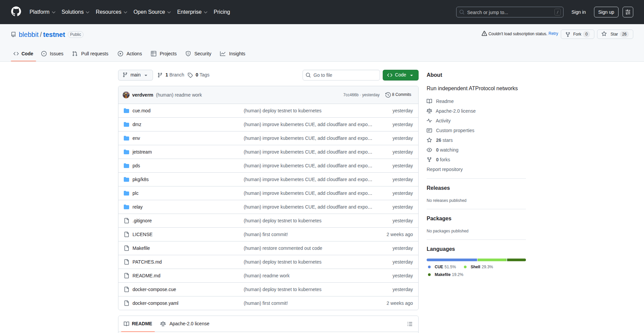
Task: View the 0 Tags page
Action: point(199,75)
